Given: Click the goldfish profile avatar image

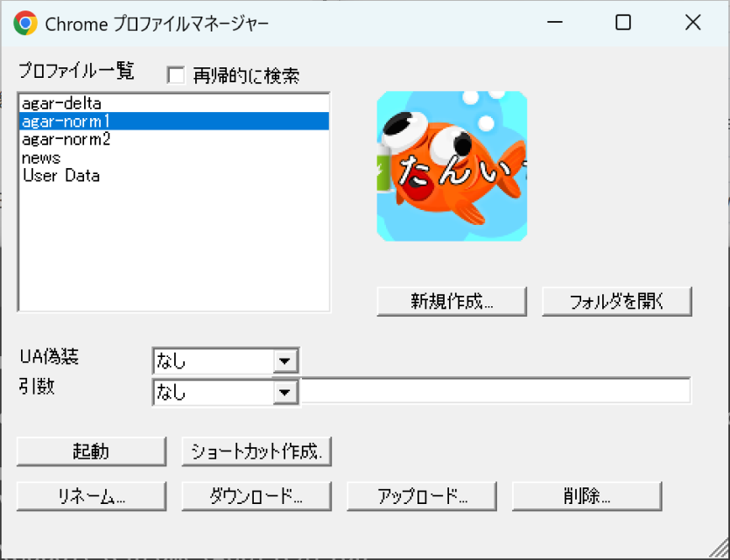Looking at the screenshot, I should tap(452, 165).
